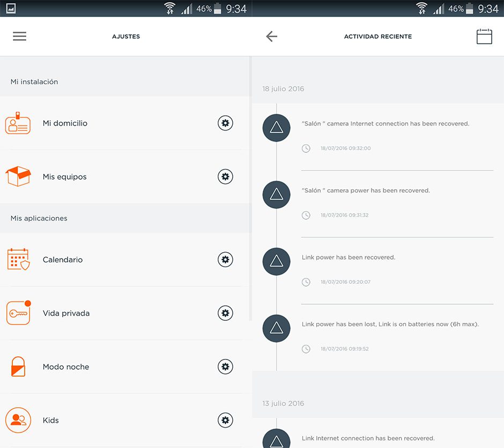
Task: Expand the Mis aplicaciones section header
Action: pos(38,218)
